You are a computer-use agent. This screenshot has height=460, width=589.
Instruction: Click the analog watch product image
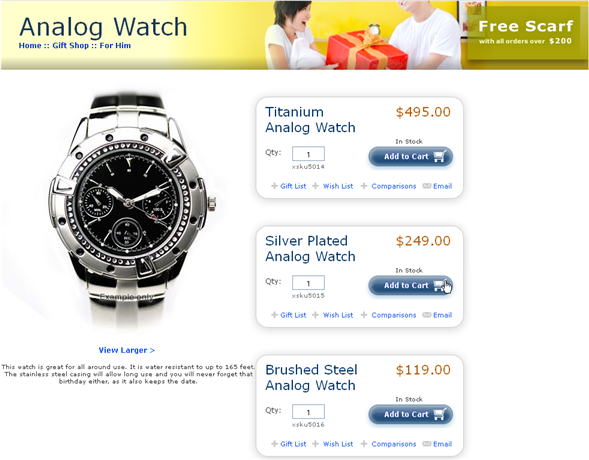(x=128, y=212)
